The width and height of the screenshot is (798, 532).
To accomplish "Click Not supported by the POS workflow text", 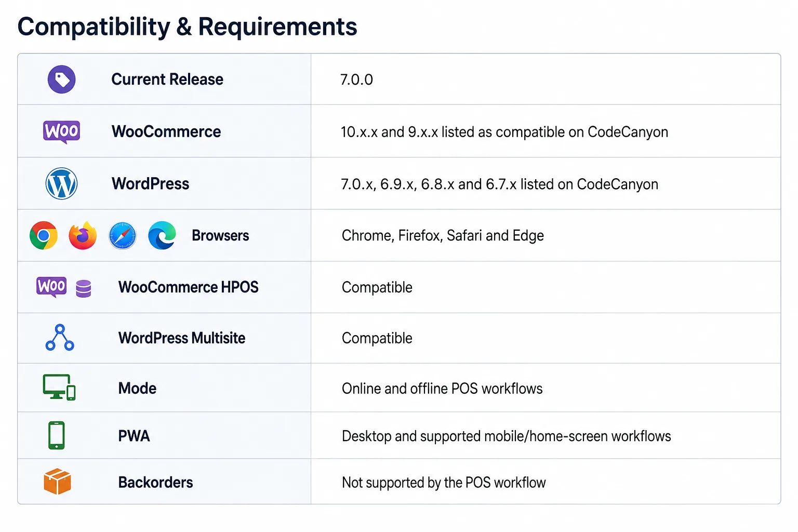I will (444, 483).
